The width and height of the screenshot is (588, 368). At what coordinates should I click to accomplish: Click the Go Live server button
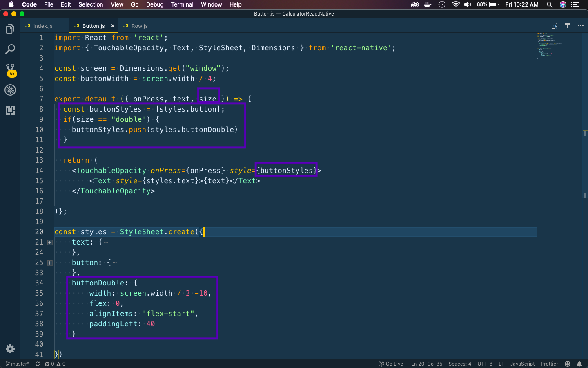(x=391, y=364)
